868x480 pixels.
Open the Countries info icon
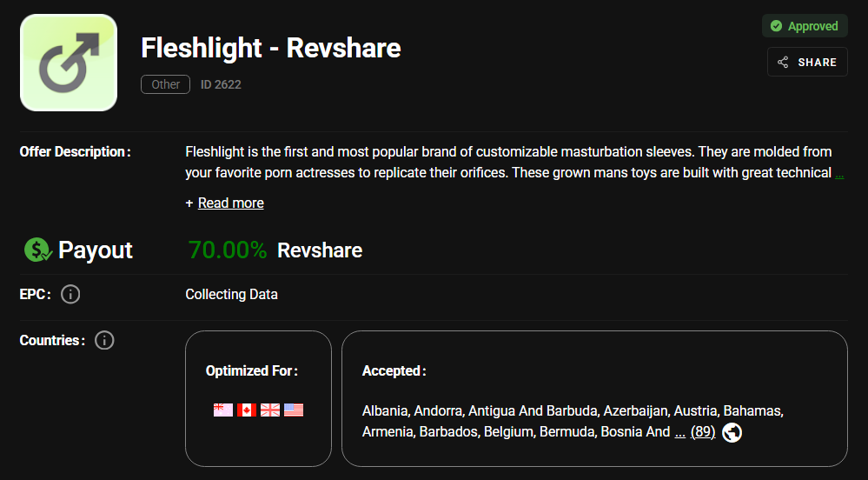tap(104, 340)
